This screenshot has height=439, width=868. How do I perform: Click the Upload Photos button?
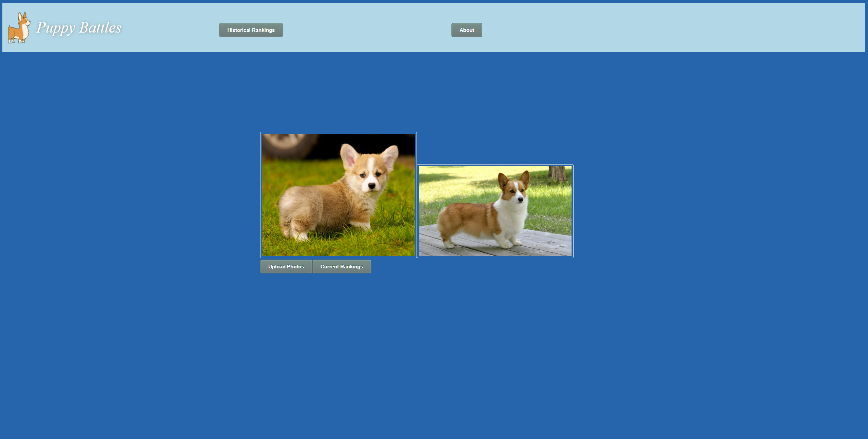[x=286, y=267]
